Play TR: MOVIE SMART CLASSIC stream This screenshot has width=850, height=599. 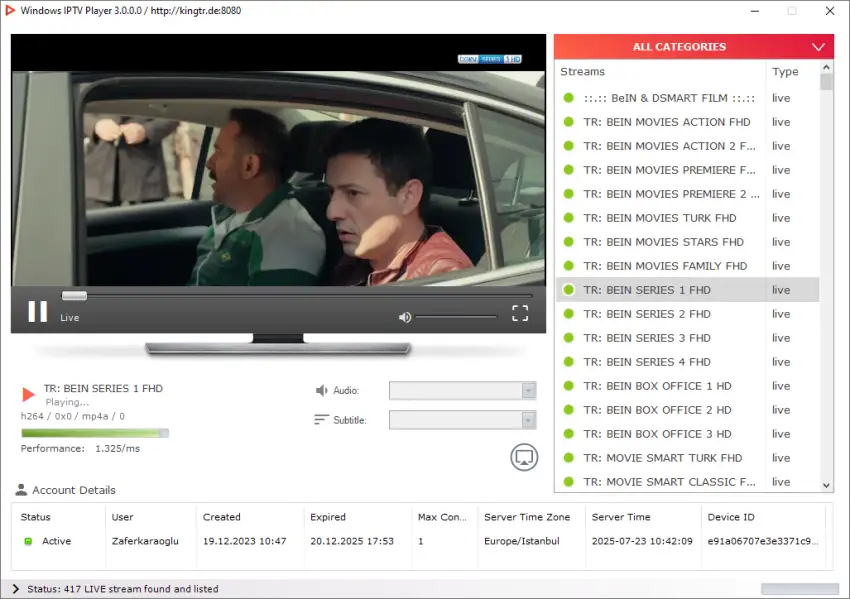click(x=687, y=481)
